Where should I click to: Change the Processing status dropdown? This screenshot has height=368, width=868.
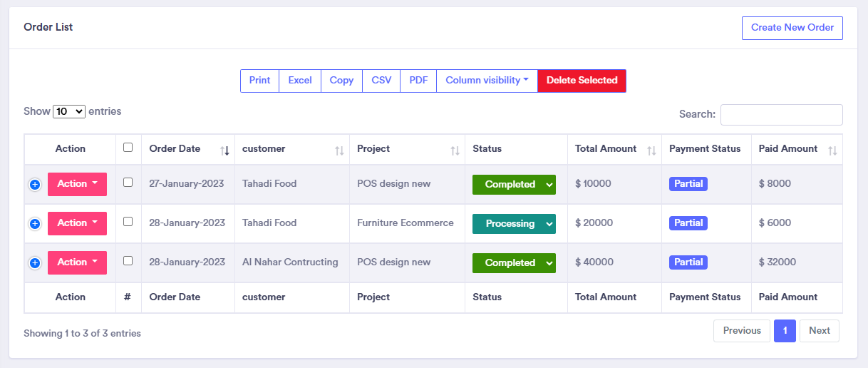[x=514, y=224]
